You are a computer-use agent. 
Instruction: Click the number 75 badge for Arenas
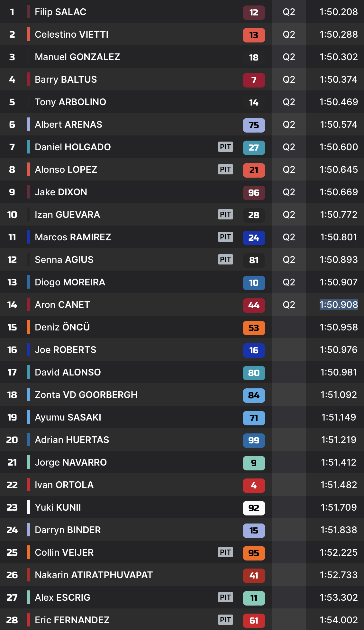point(254,125)
